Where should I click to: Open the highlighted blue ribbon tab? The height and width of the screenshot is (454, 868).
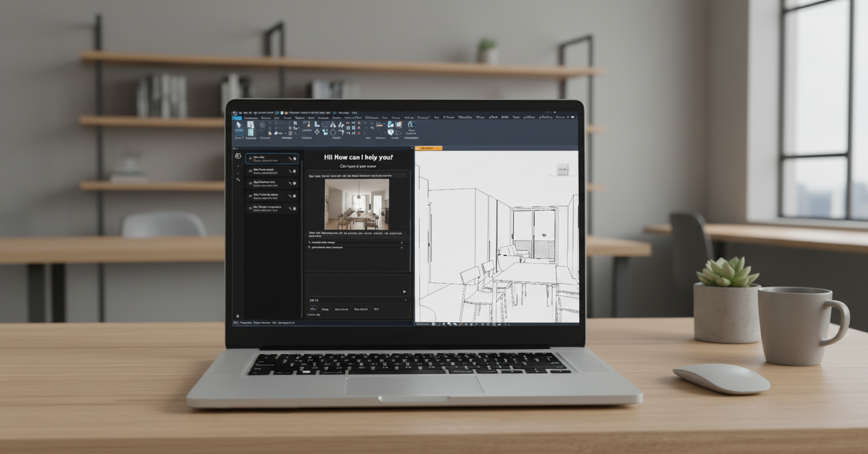[237, 118]
